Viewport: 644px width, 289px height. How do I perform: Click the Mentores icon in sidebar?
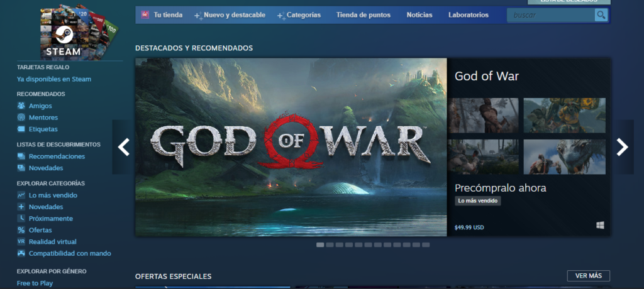(x=21, y=117)
